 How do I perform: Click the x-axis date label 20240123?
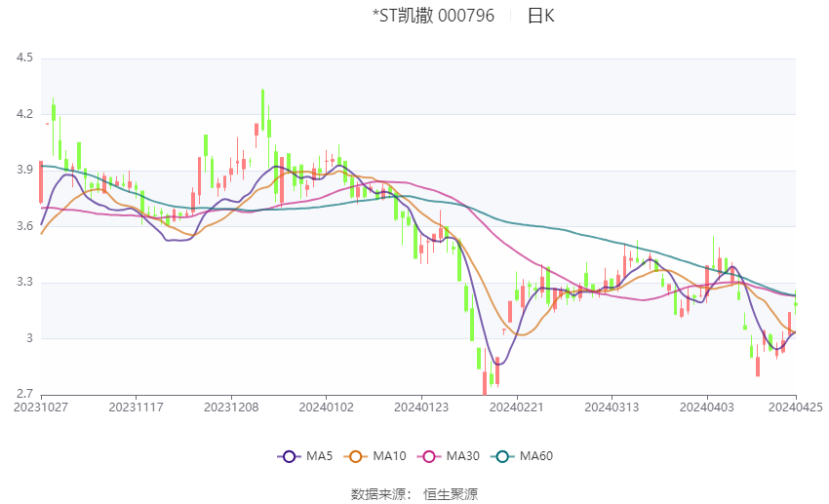tap(421, 407)
